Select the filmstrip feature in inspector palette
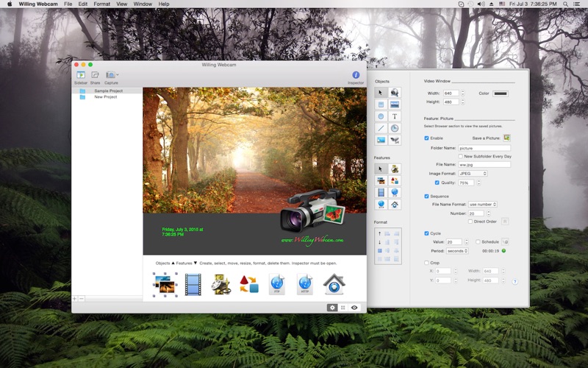 (x=381, y=193)
